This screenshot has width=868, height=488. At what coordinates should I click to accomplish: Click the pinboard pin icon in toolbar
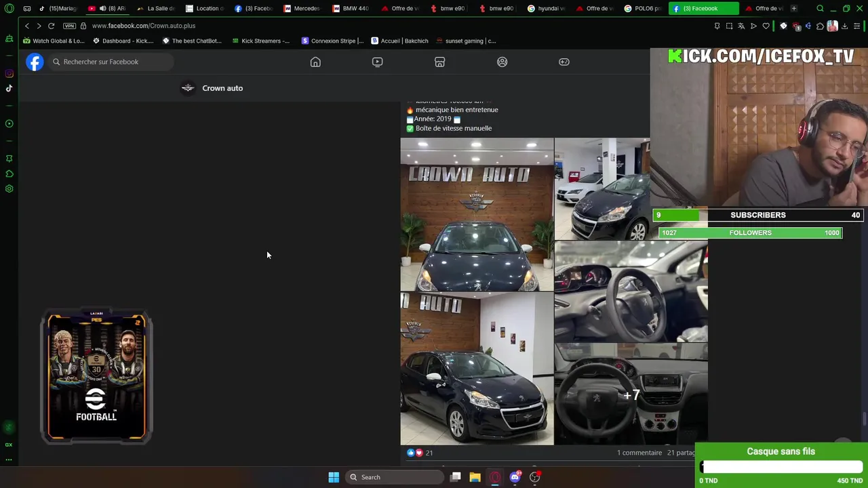[717, 26]
